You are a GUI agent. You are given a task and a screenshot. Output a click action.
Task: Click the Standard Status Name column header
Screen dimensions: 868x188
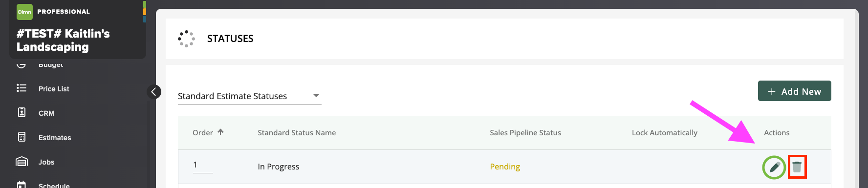coord(297,133)
